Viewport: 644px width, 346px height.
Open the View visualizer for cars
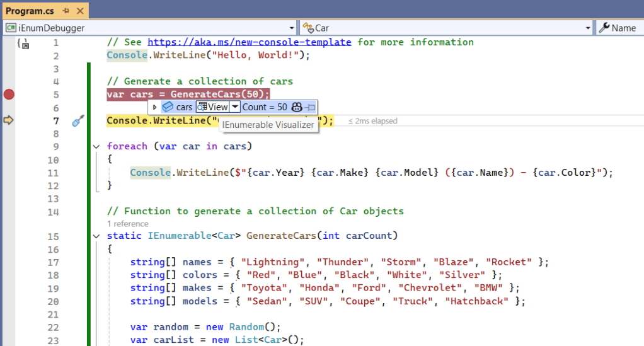pos(212,107)
